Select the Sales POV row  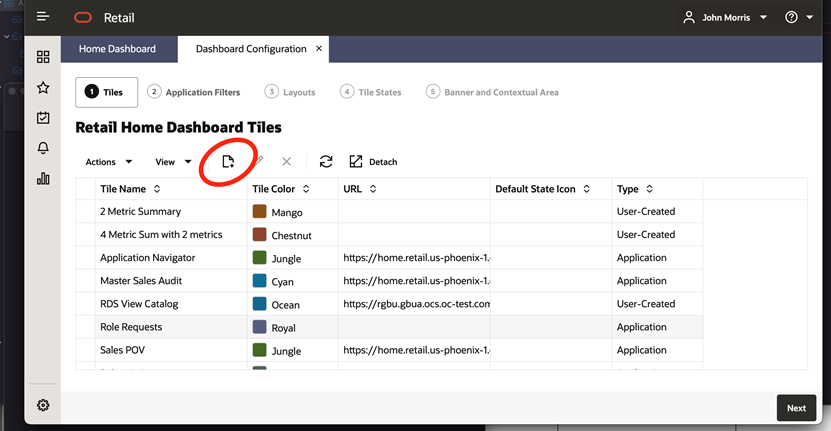click(389, 350)
